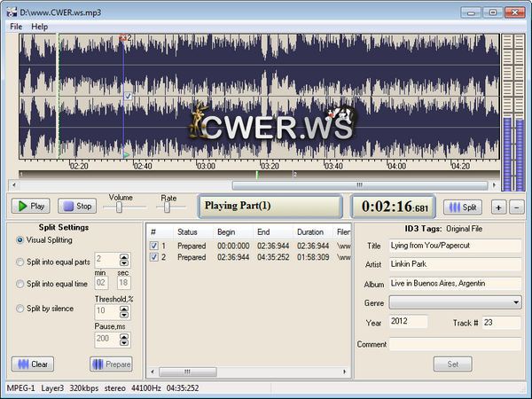This screenshot has height=399, width=532.
Task: Open the Genre dropdown
Action: [x=516, y=302]
